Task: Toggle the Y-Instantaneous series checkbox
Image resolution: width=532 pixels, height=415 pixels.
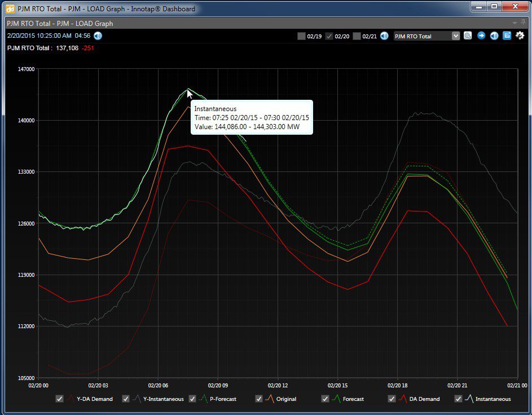Action: tap(126, 399)
